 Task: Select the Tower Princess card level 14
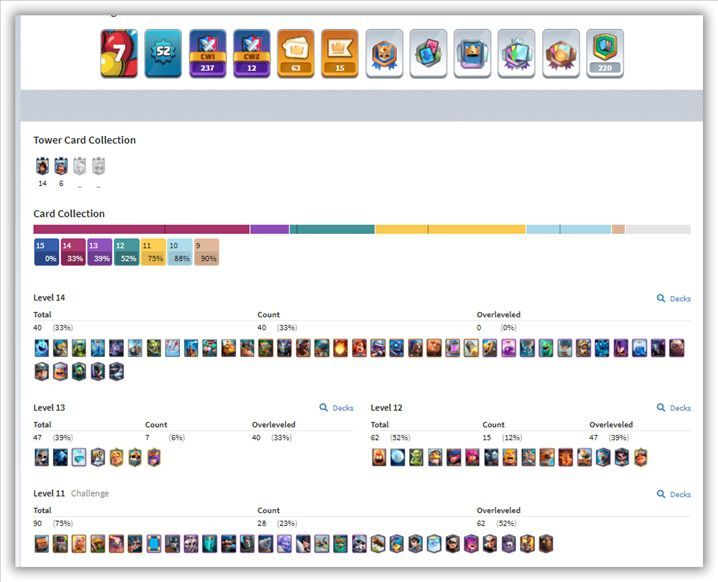click(x=42, y=166)
